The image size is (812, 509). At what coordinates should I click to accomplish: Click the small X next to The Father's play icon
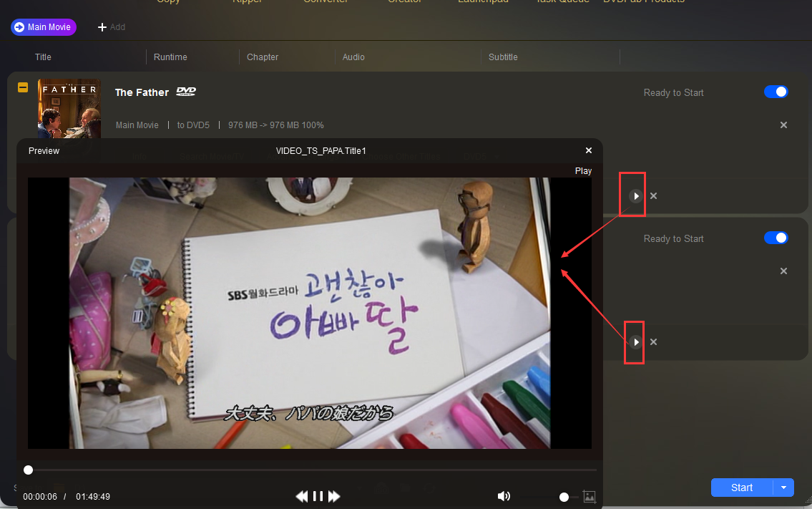click(654, 196)
